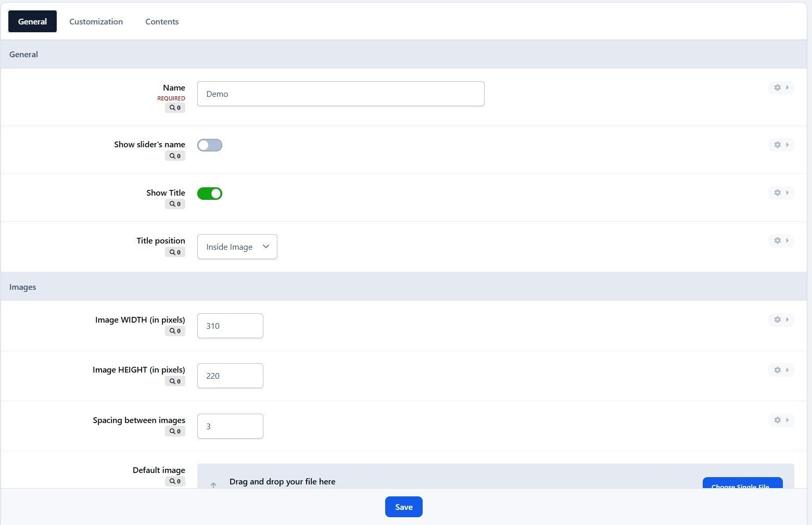Focus the Image WIDTH field showing 310
This screenshot has width=812, height=525.
(230, 326)
